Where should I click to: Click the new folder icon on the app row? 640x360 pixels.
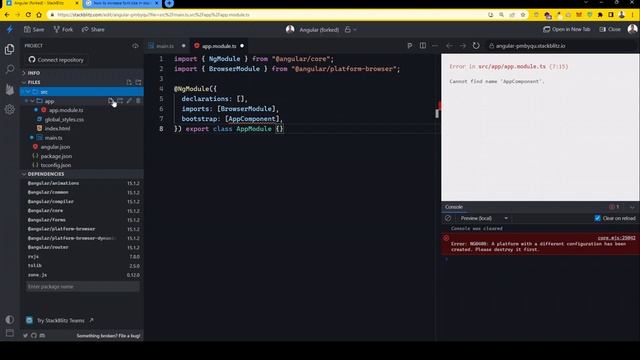click(x=120, y=101)
